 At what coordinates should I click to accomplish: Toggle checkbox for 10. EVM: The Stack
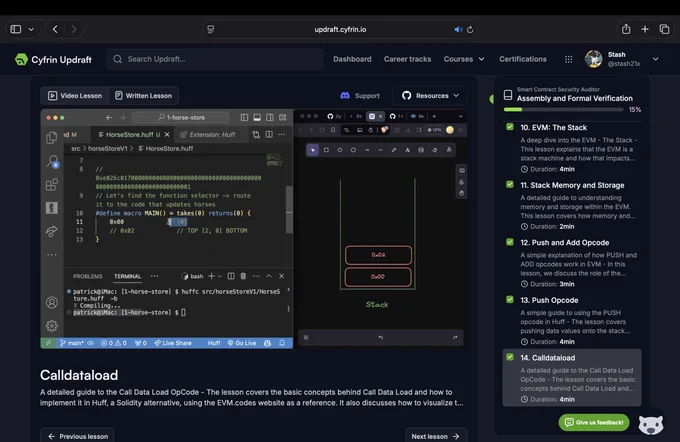click(510, 127)
